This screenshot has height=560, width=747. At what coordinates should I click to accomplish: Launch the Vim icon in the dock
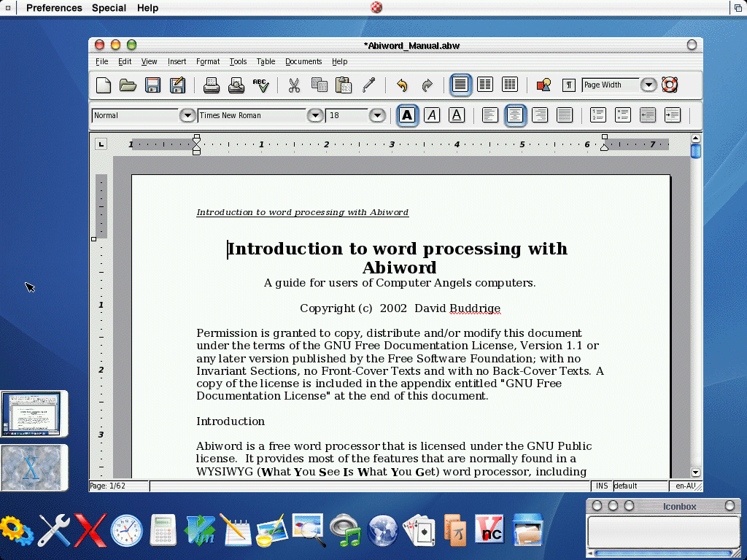click(x=200, y=530)
